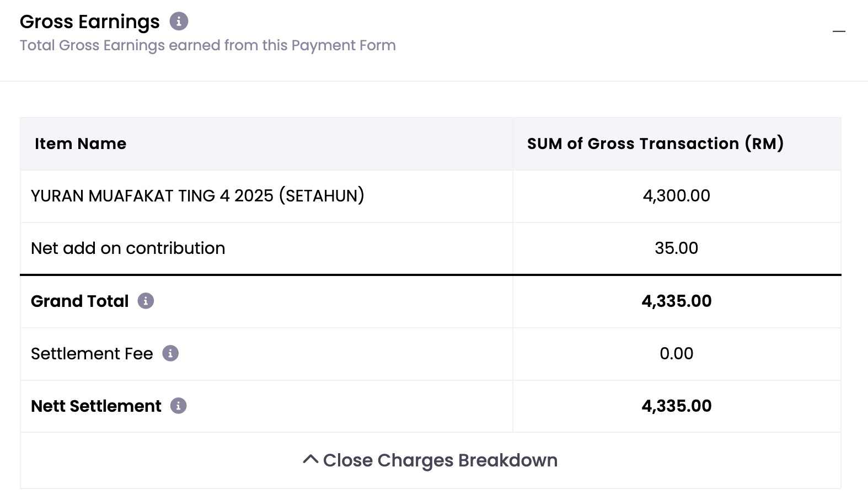Click the SUM of Gross Transaction (RM) header
This screenshot has width=868, height=499.
pos(655,144)
